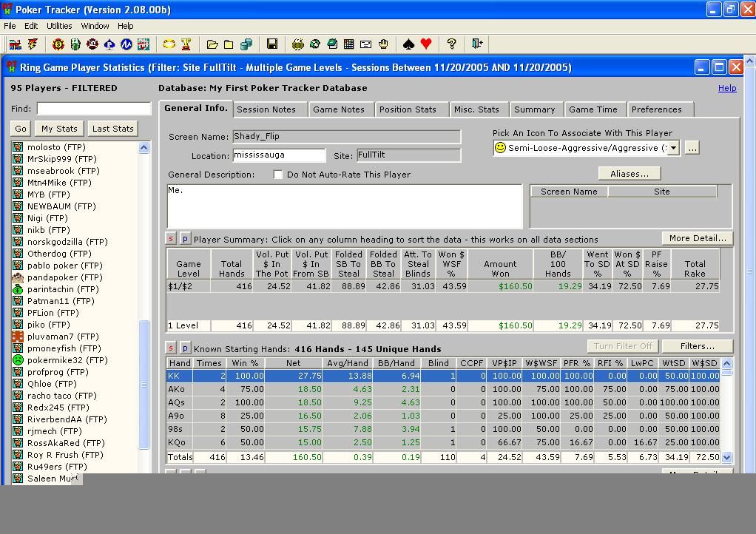Screen dimensions: 756x534
Task: Click the red train toolbar icon
Action: [16, 44]
